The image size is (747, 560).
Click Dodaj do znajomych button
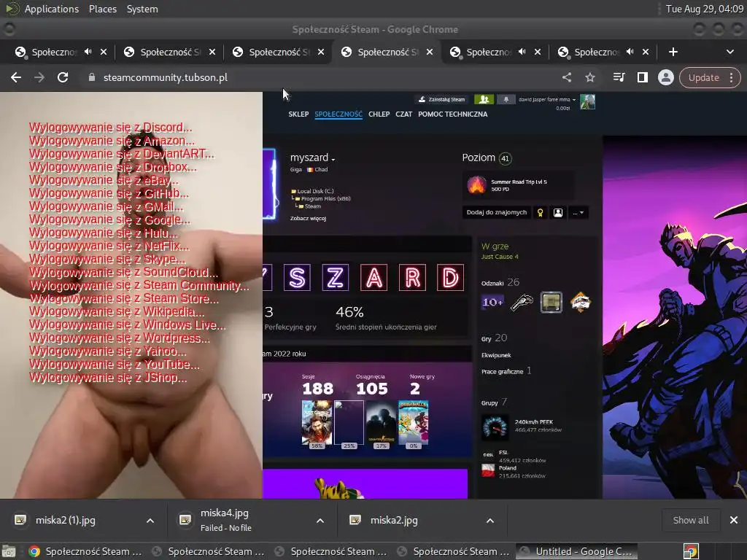point(496,212)
